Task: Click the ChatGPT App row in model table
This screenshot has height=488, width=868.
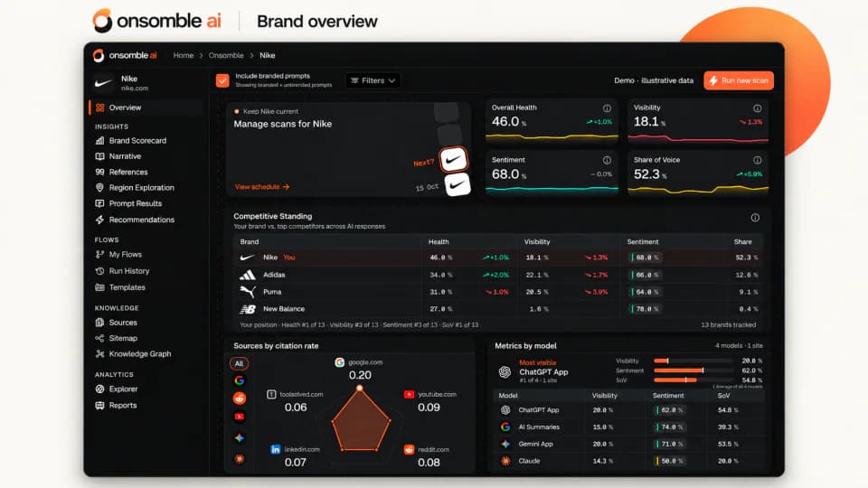Action: click(628, 410)
